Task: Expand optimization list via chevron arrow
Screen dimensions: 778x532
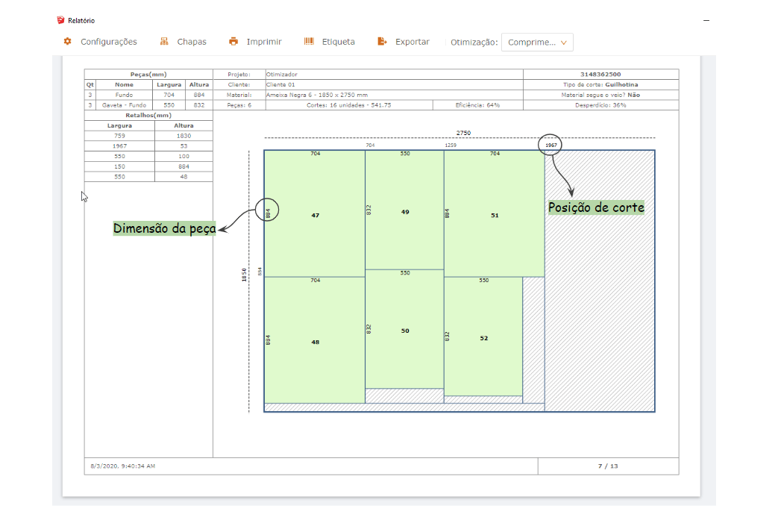Action: (x=564, y=43)
